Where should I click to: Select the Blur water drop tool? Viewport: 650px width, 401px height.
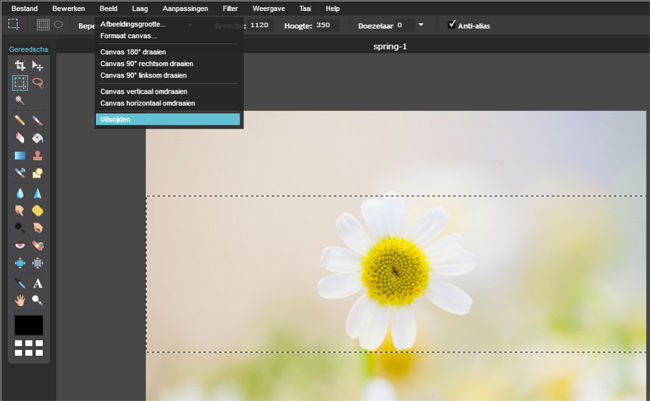(19, 193)
